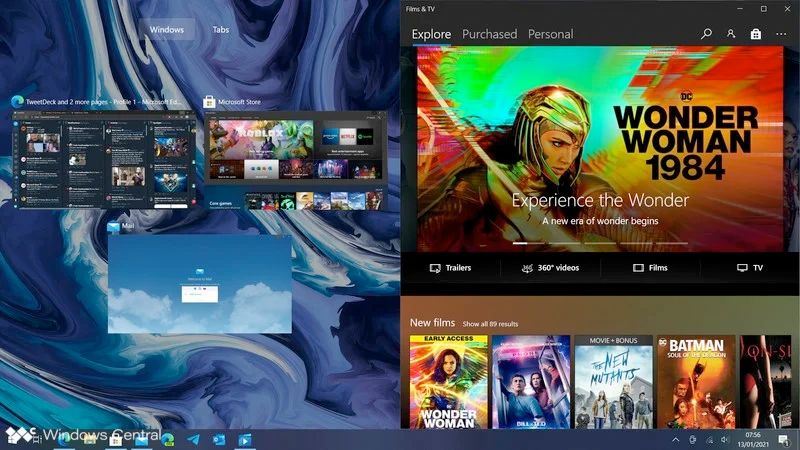
Task: Pick the Mail window in snap assist
Action: point(200,284)
